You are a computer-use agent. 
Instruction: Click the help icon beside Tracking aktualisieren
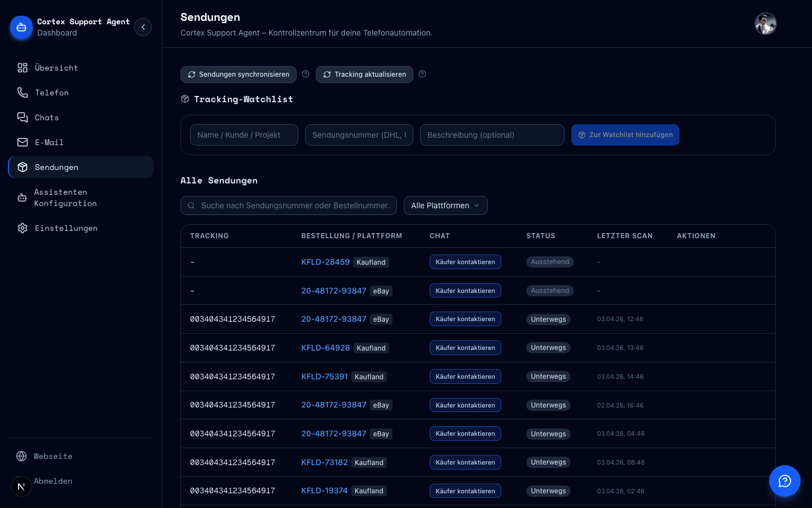pos(422,74)
